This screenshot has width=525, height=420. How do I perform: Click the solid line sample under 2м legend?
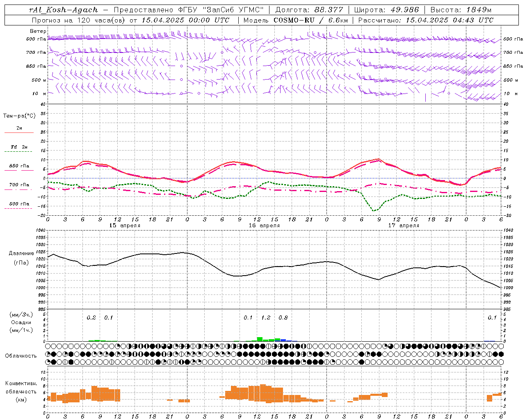[x=19, y=132]
